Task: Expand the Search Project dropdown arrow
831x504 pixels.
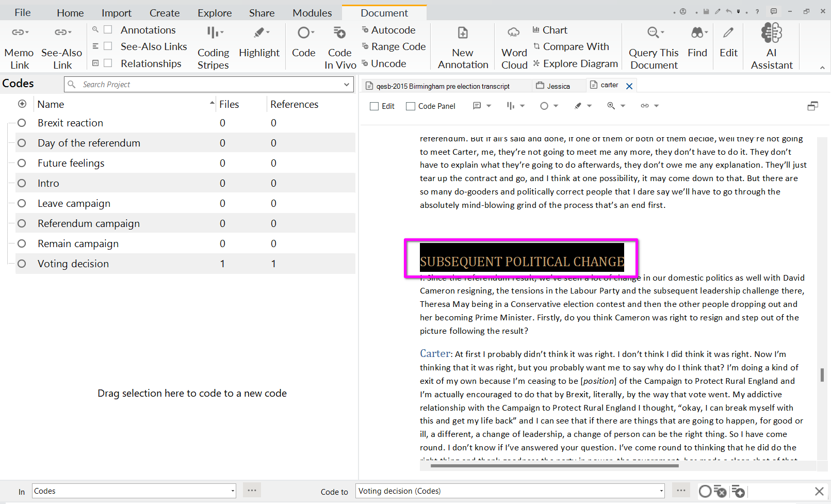Action: point(347,85)
